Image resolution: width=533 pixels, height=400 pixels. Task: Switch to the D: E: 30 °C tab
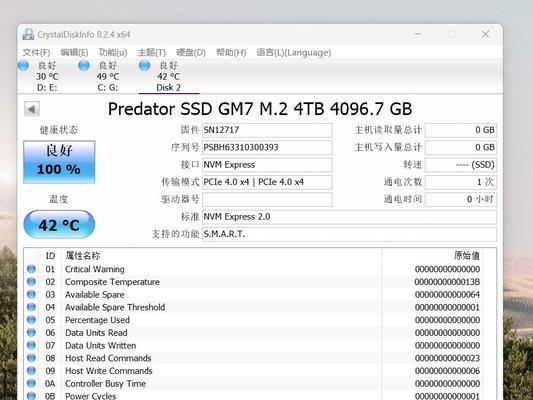click(x=47, y=76)
